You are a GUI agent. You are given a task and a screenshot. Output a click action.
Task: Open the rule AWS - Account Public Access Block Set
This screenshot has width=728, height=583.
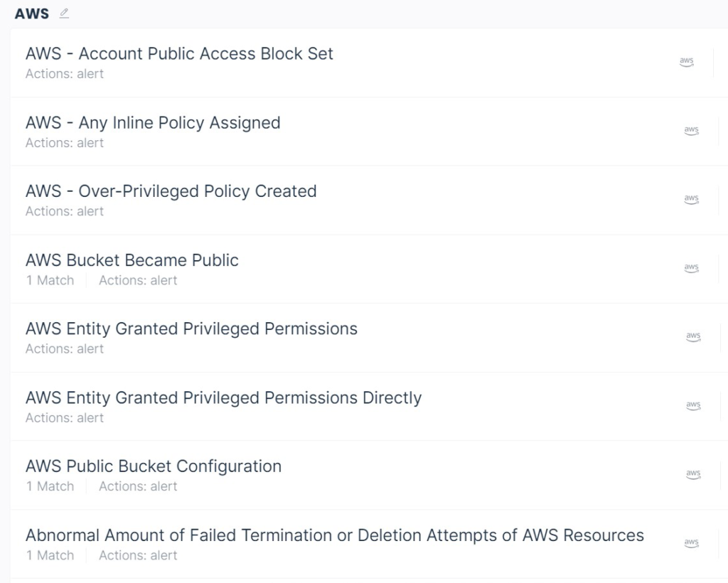[x=178, y=53]
